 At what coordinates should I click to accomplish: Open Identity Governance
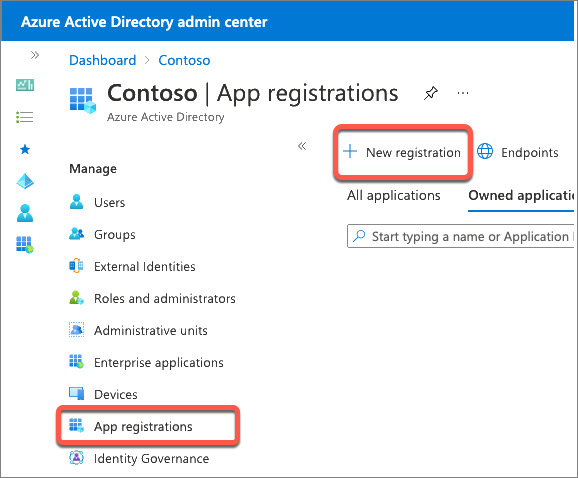tap(139, 458)
